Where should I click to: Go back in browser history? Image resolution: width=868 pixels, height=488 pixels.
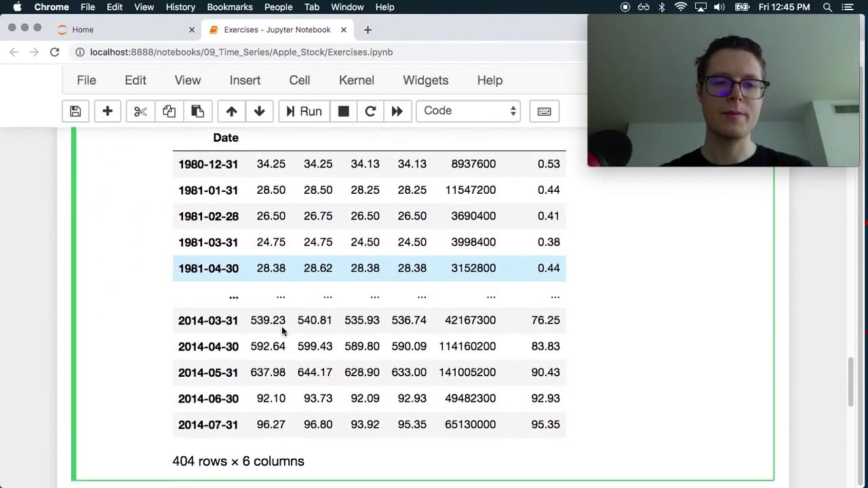tap(14, 52)
